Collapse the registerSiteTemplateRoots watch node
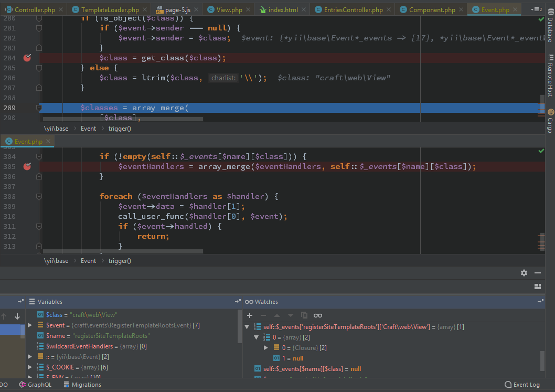 247,327
